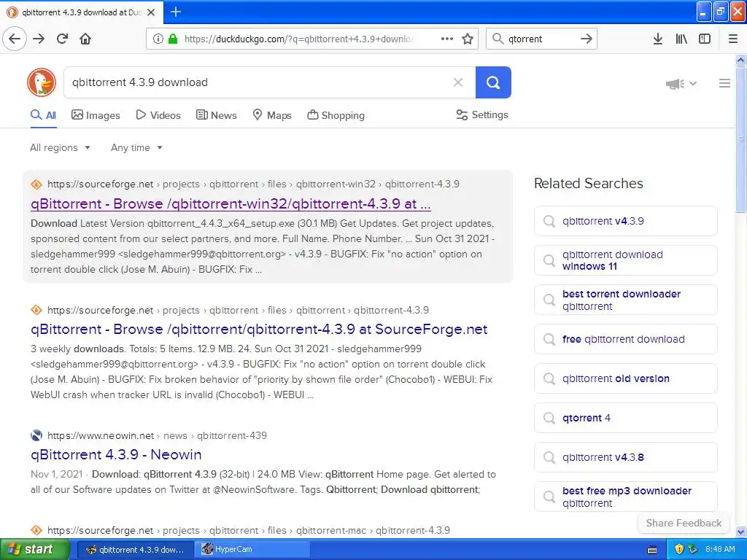Open the Downloads toolbar icon

pos(657,39)
